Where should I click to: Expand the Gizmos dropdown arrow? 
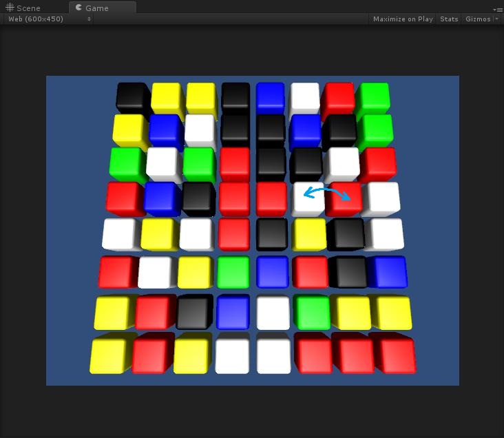[496, 19]
